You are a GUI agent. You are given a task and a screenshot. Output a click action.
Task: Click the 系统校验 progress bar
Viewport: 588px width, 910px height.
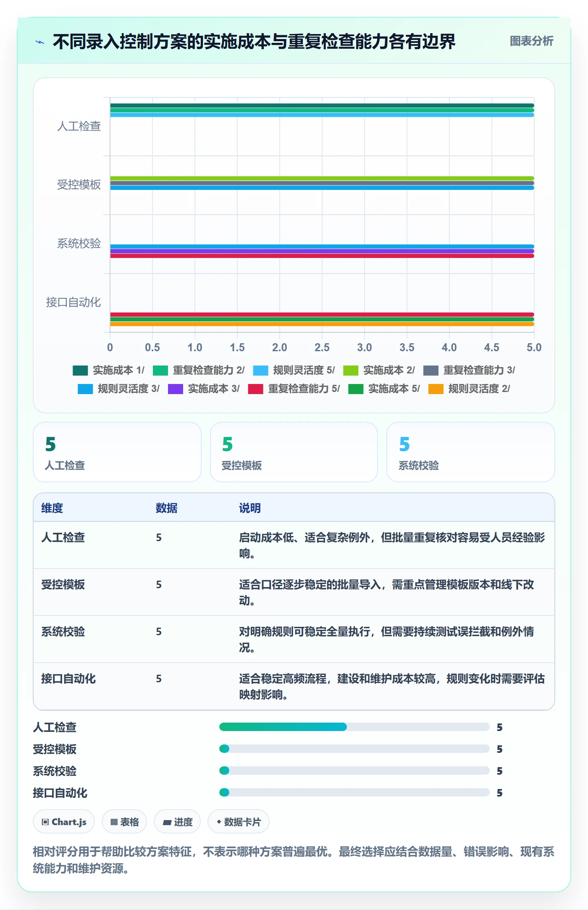point(354,771)
